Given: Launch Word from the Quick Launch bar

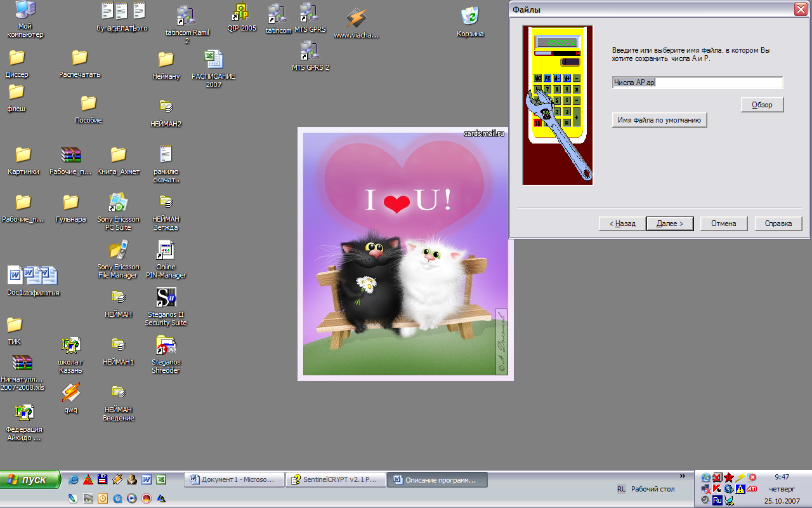Looking at the screenshot, I should tap(147, 480).
